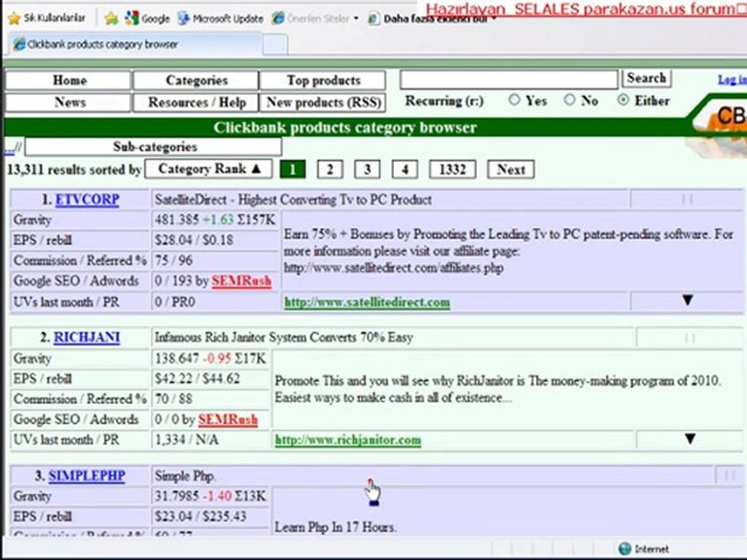Open a new blank browser tab
The width and height of the screenshot is (747, 560).
(275, 45)
